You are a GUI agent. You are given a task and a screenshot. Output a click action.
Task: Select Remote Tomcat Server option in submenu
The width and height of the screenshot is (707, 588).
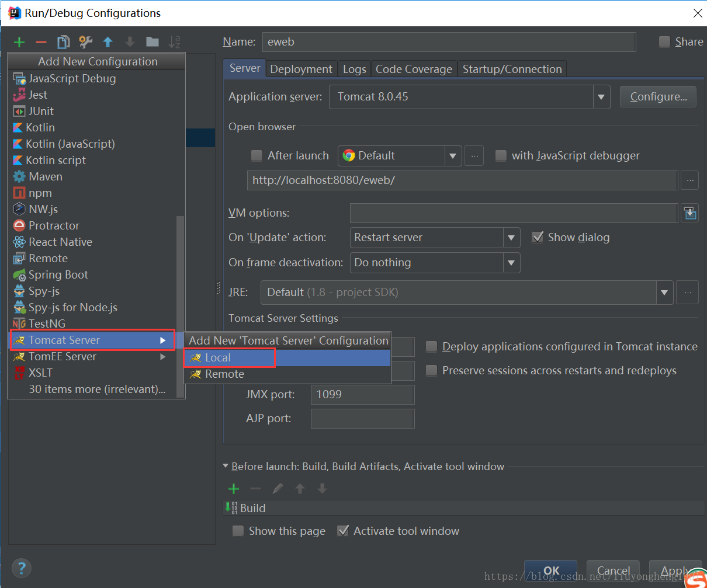coord(287,374)
